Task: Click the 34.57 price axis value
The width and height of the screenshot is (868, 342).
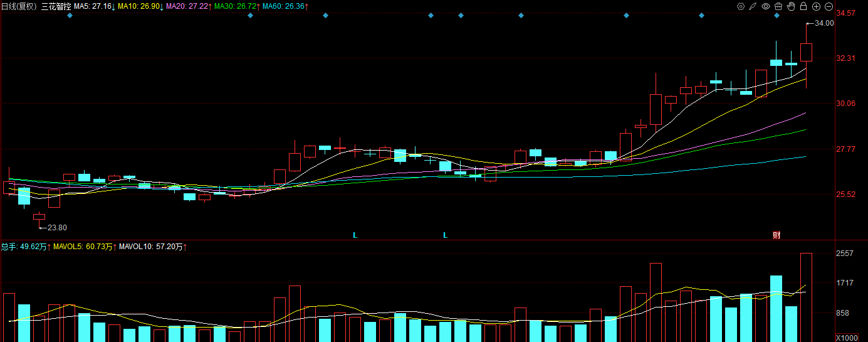Action: 846,13
